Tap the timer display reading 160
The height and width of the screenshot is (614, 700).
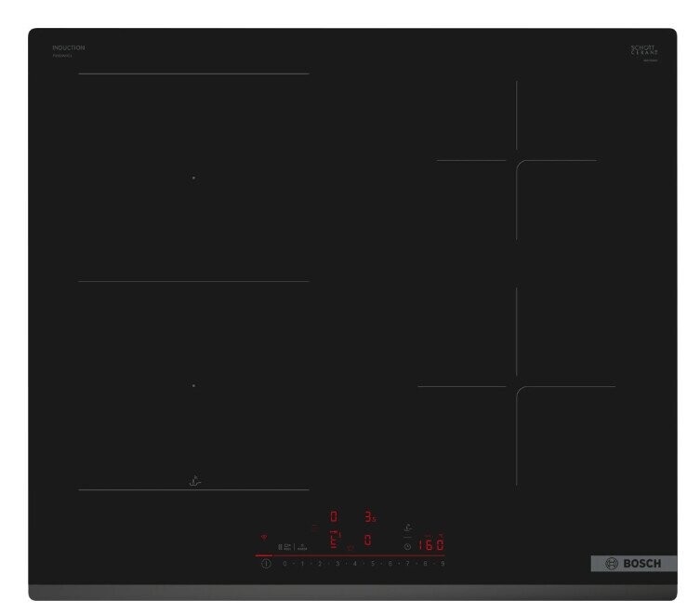pos(430,545)
